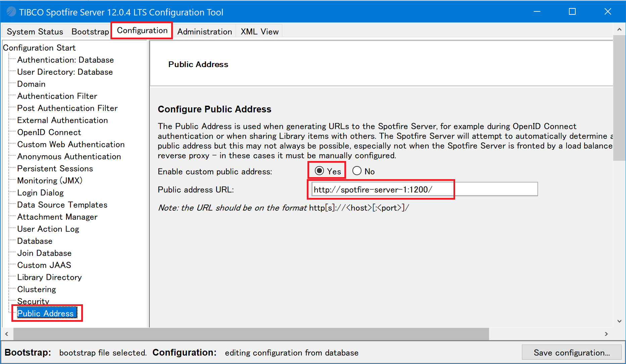Select Persistent Sessions item
The image size is (626, 364).
tap(55, 168)
